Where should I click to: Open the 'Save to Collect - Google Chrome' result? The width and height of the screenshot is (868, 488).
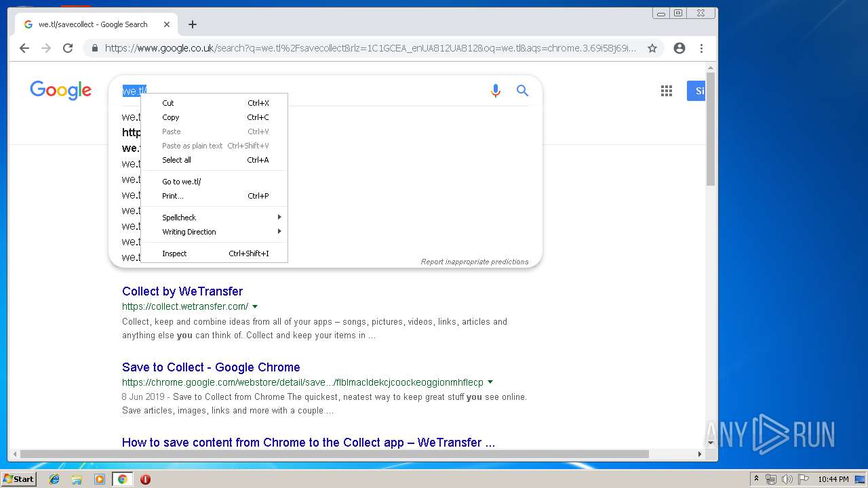(x=211, y=367)
